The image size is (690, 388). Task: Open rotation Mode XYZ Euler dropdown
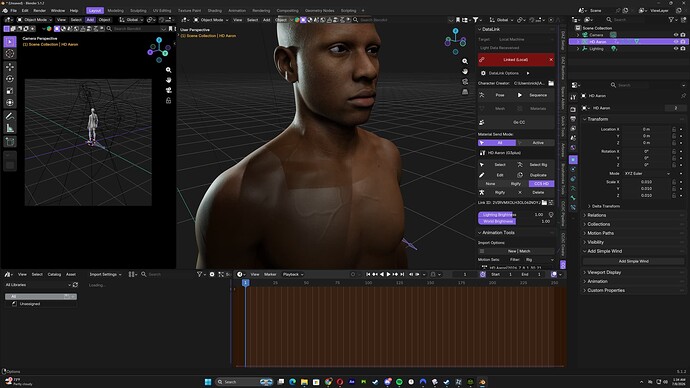pyautogui.click(x=647, y=174)
